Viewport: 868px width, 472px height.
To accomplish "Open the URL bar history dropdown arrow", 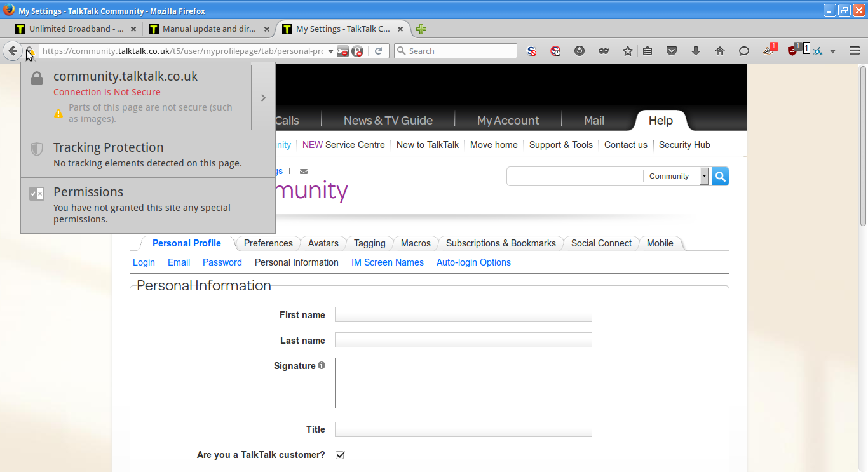I will click(330, 51).
